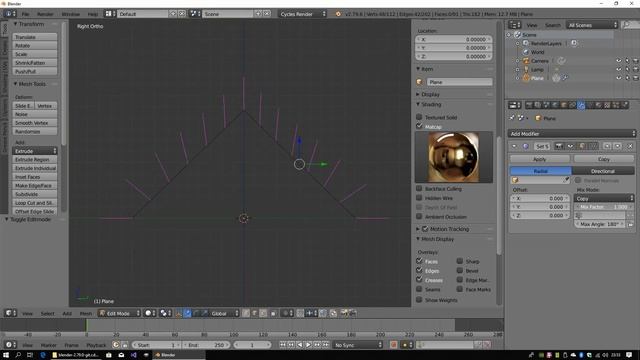Click the snap magnet icon
Screen dimensions: 640x360
coord(300,313)
